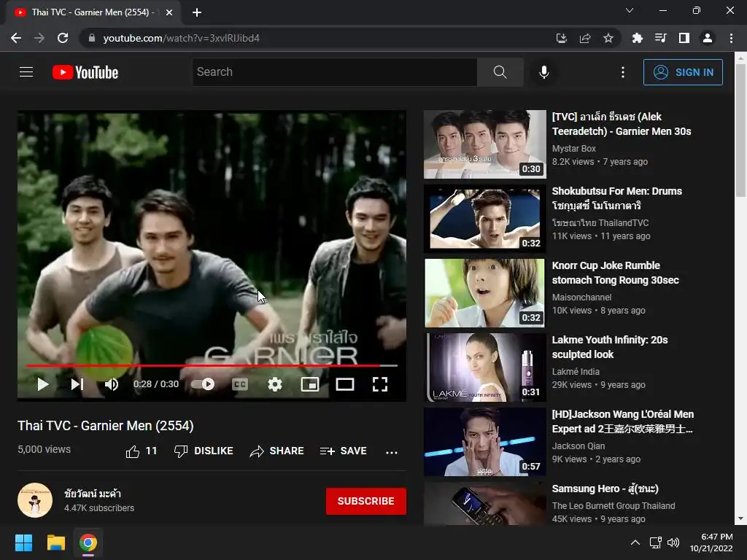Click Maisonchannel channel name
Viewport: 747px width, 560px height.
point(581,297)
